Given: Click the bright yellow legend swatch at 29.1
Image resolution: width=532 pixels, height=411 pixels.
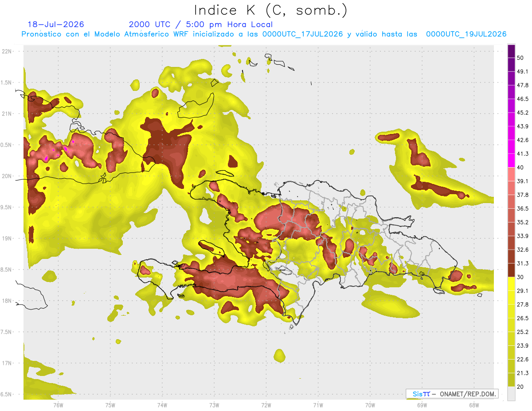Looking at the screenshot, I should click(511, 283).
